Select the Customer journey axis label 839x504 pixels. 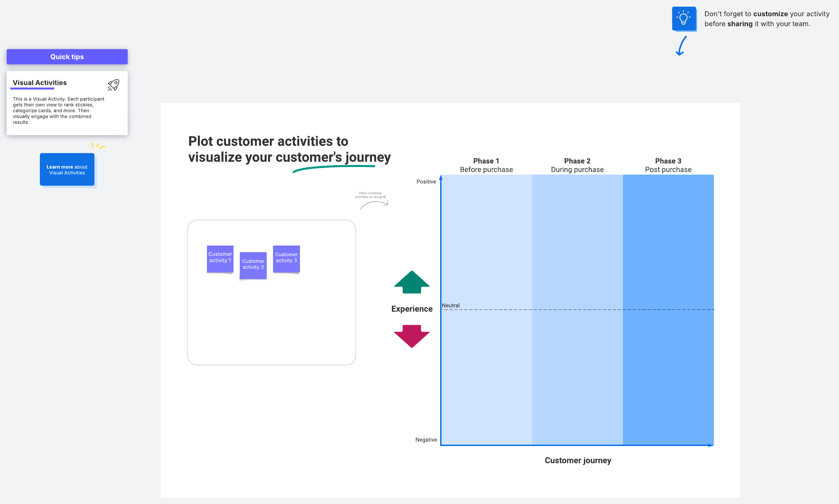578,460
